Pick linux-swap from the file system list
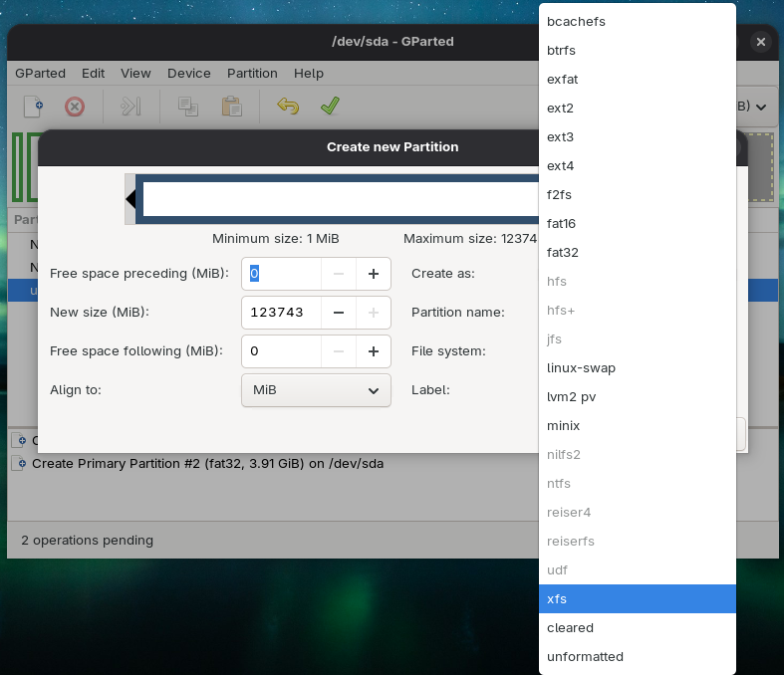The width and height of the screenshot is (784, 675). pos(581,367)
